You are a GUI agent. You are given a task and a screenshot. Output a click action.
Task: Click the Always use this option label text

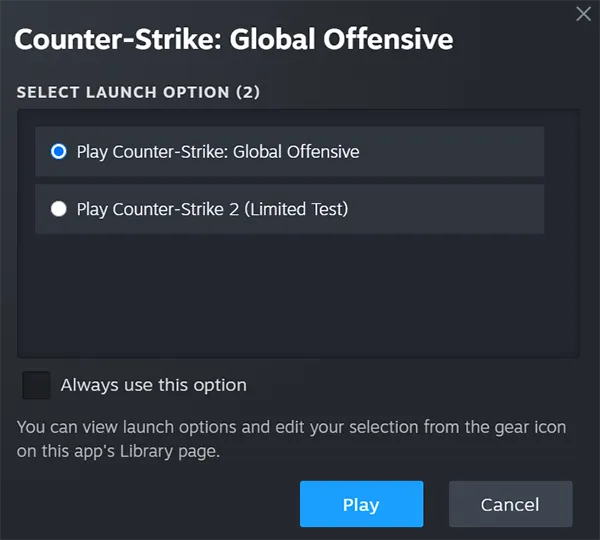click(153, 385)
